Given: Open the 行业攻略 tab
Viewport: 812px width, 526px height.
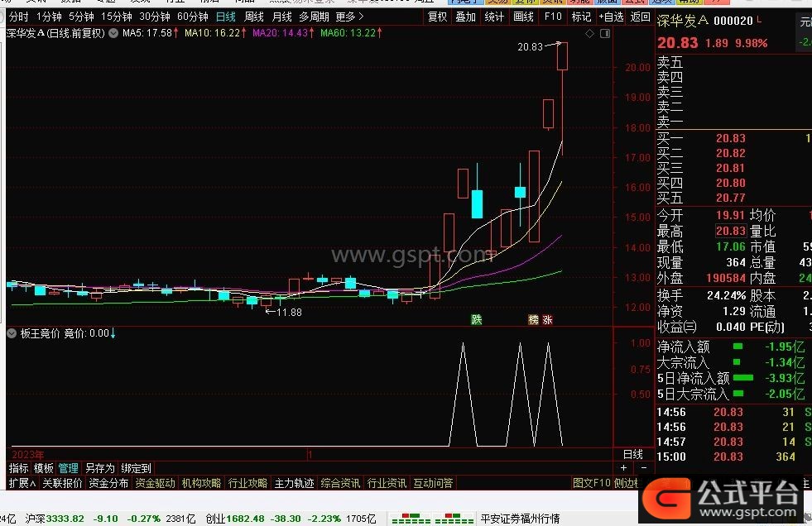Looking at the screenshot, I should point(248,483).
